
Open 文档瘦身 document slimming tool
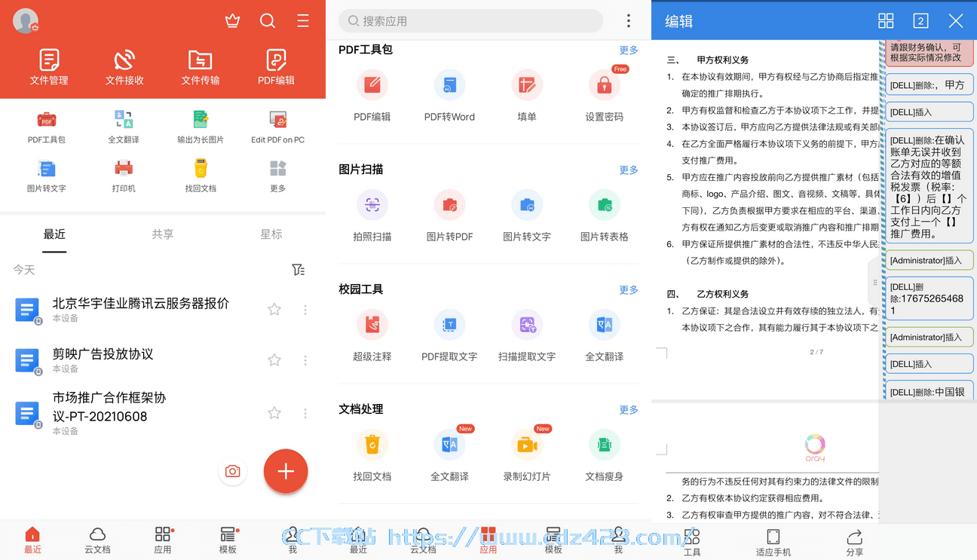tap(605, 454)
